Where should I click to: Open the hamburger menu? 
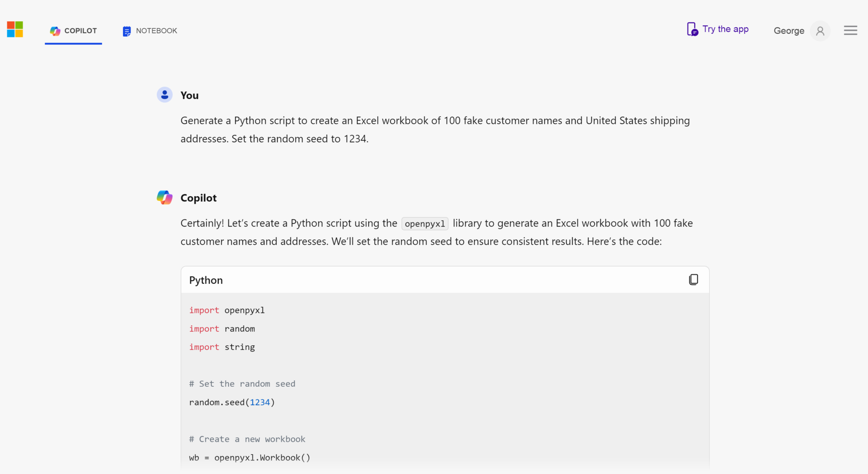coord(850,30)
